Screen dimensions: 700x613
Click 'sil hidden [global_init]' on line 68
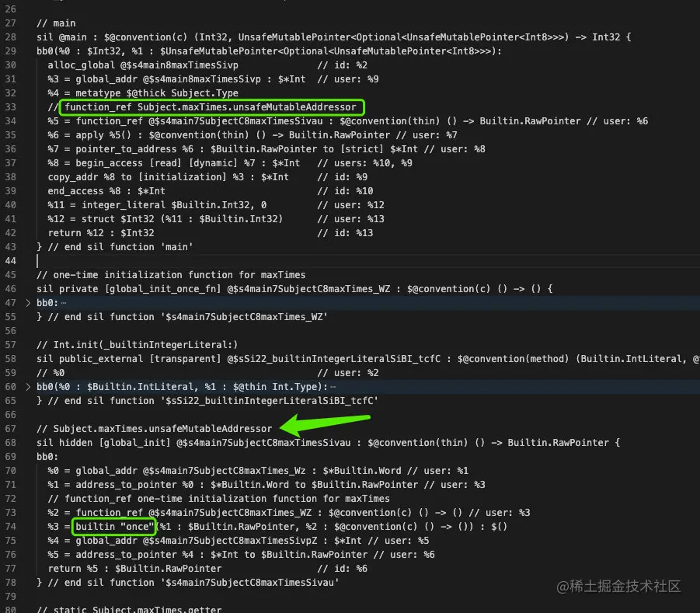(103, 443)
